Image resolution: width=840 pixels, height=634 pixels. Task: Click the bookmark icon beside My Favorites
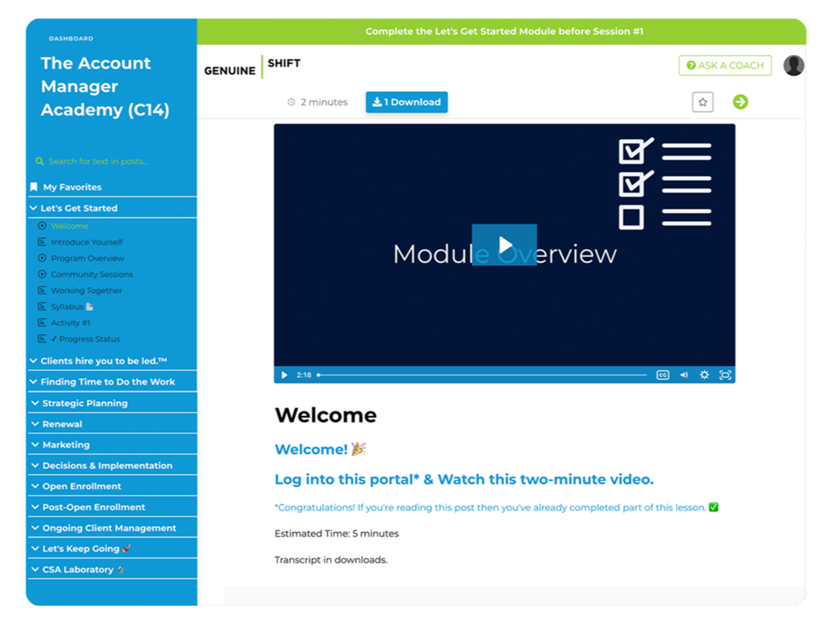(x=34, y=186)
